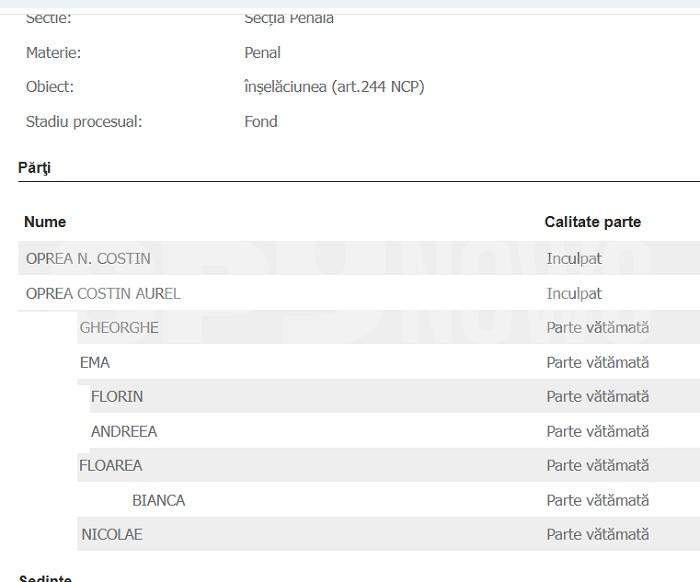Select the OPREA COSTIN AUREL row name
The image size is (700, 582).
tap(103, 294)
